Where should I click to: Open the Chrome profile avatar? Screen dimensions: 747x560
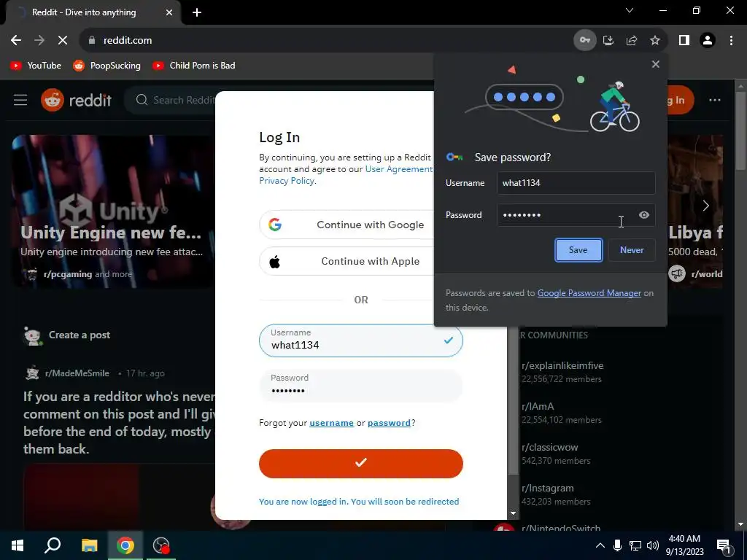[x=708, y=41]
